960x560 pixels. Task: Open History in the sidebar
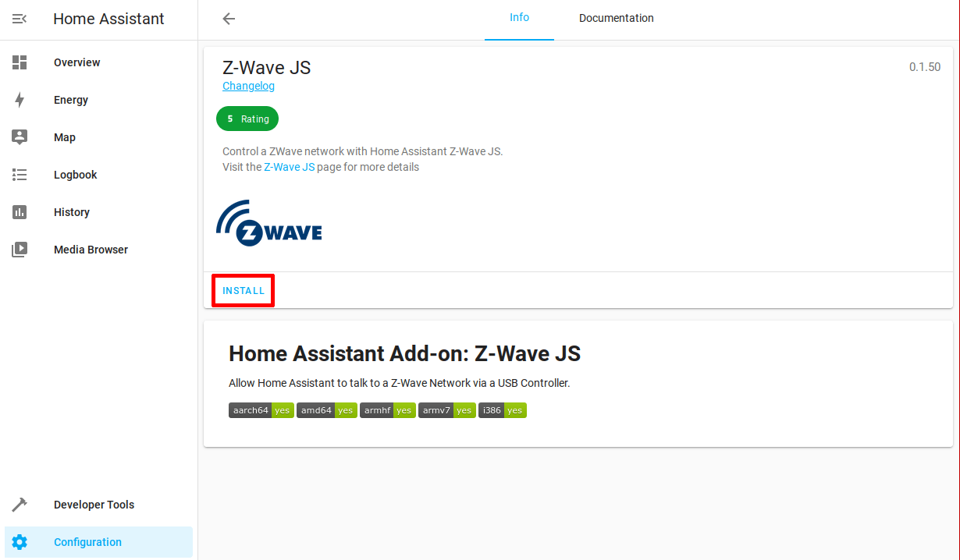coord(98,212)
